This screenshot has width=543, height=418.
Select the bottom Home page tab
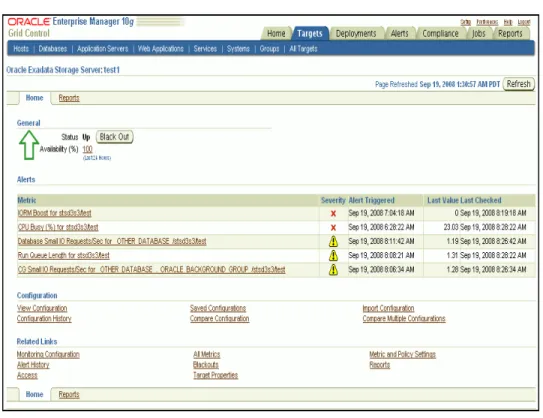[x=34, y=394]
